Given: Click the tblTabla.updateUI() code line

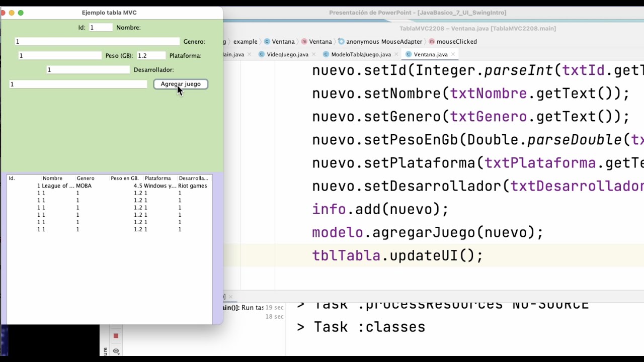Looking at the screenshot, I should (397, 255).
